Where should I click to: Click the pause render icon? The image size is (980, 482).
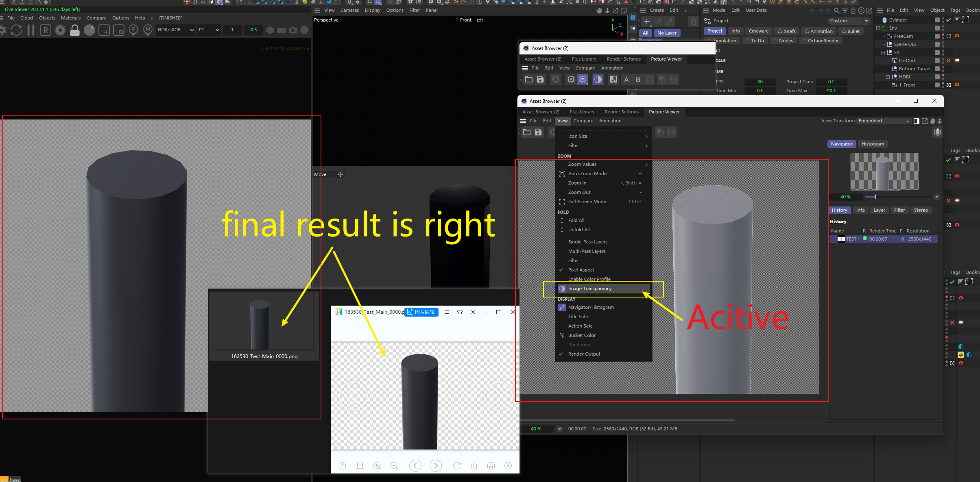coord(31,30)
